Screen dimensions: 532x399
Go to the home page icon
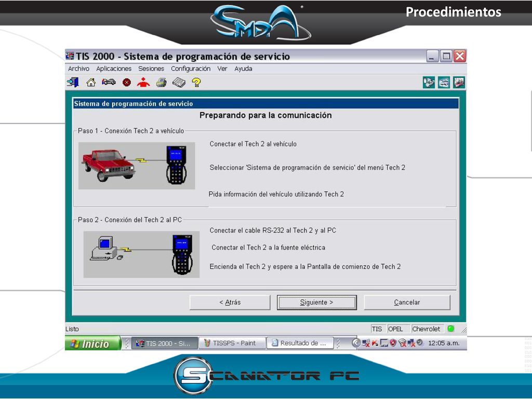(91, 82)
